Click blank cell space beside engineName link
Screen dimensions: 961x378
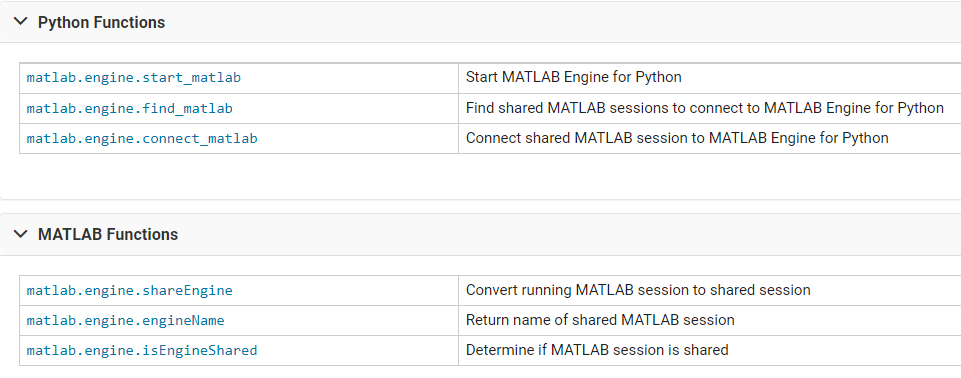[341, 320]
